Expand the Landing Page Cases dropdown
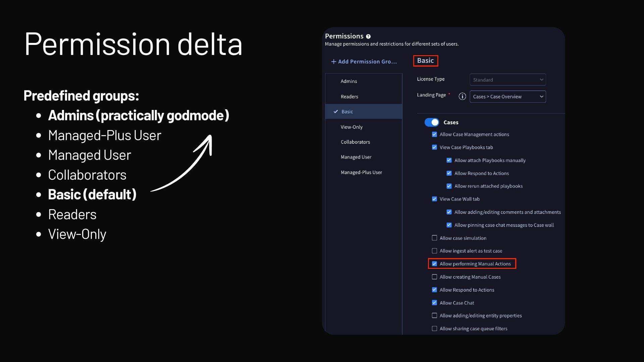Screen dimensions: 644x362 [x=507, y=97]
